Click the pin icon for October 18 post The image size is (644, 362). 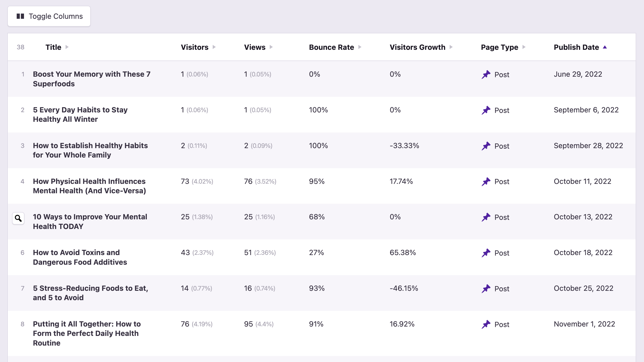486,253
